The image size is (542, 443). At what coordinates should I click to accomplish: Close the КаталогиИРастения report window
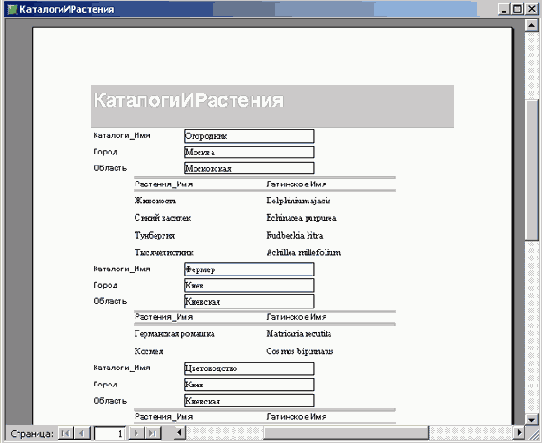click(x=531, y=9)
